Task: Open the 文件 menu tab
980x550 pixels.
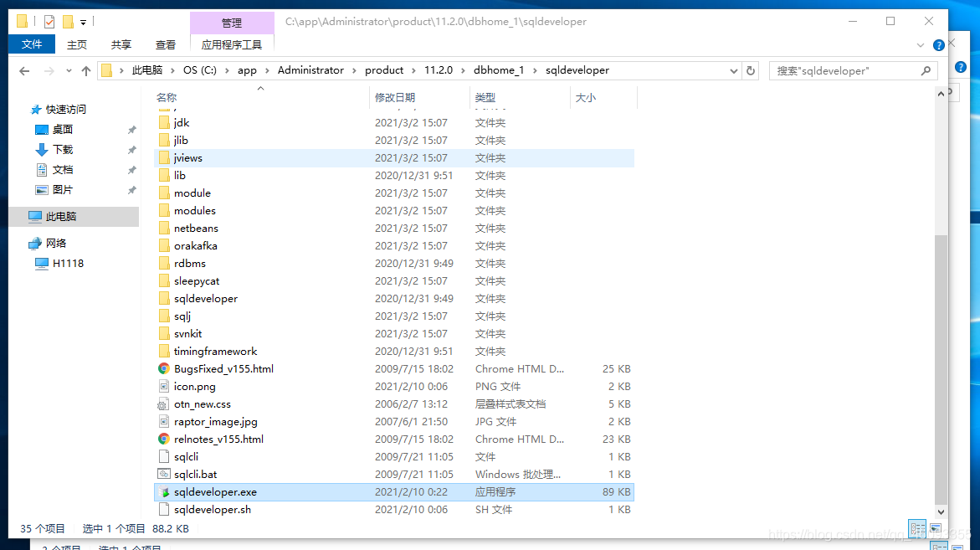Action: [x=32, y=44]
